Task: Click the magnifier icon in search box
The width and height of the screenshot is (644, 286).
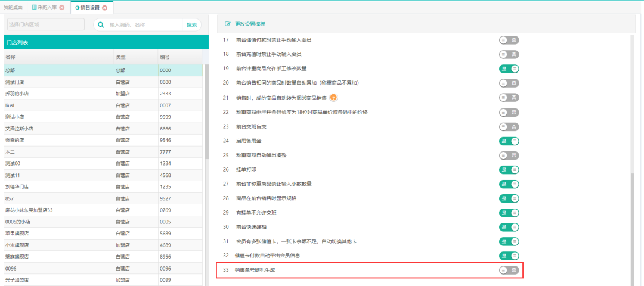Action: 101,25
